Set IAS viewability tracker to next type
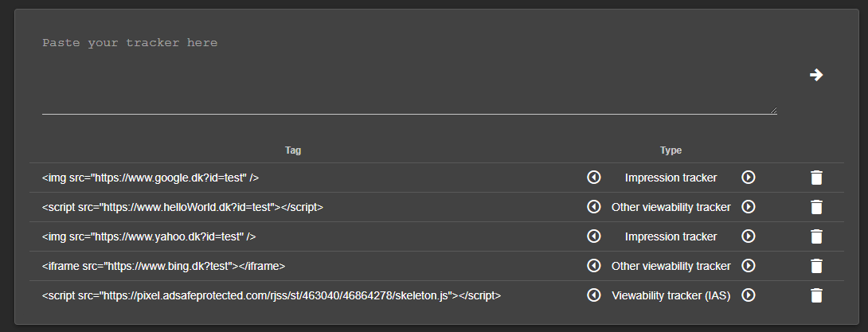The width and height of the screenshot is (868, 332). [749, 295]
